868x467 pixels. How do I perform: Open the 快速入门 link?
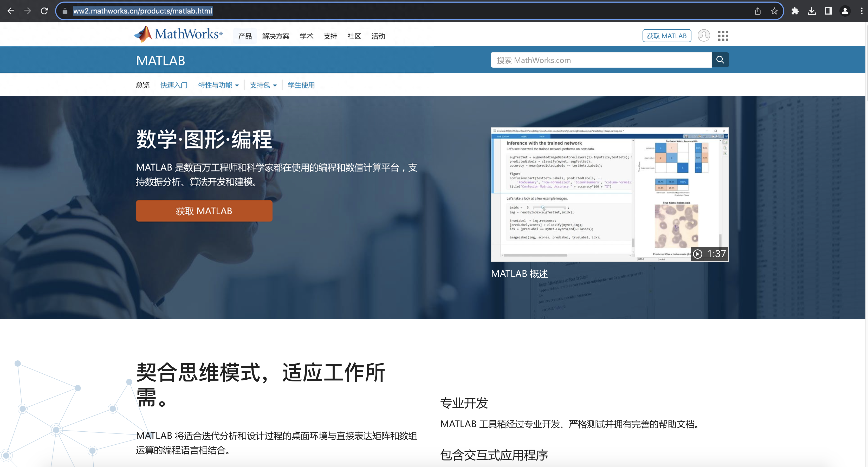[174, 85]
